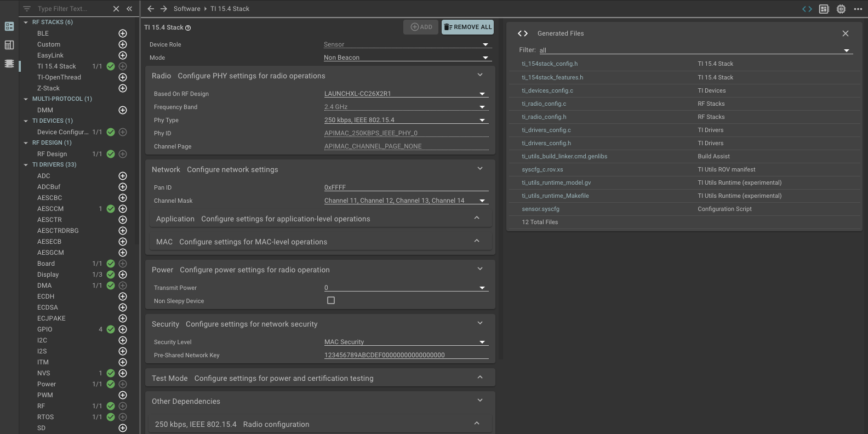Image resolution: width=868 pixels, height=434 pixels.
Task: Open help for TI 15.4 Stack
Action: 188,28
